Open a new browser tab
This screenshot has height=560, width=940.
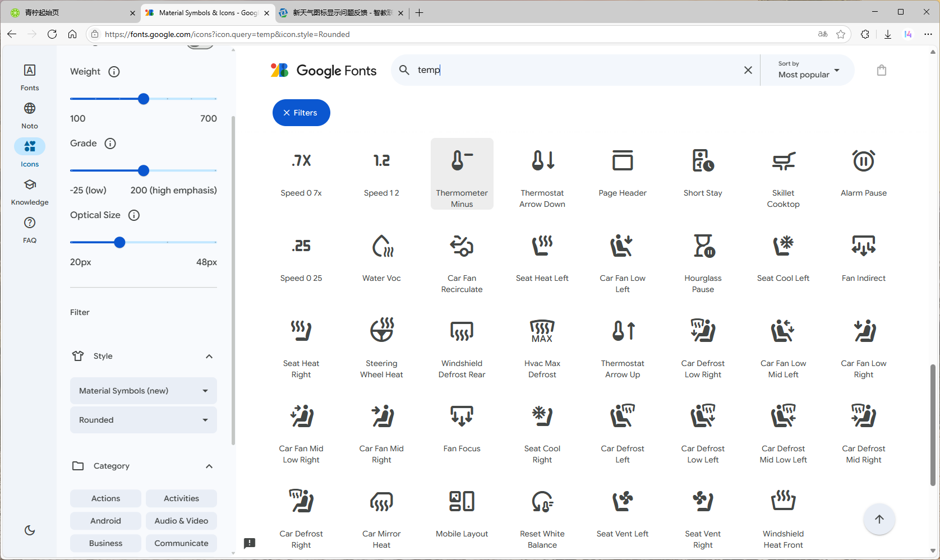tap(420, 12)
